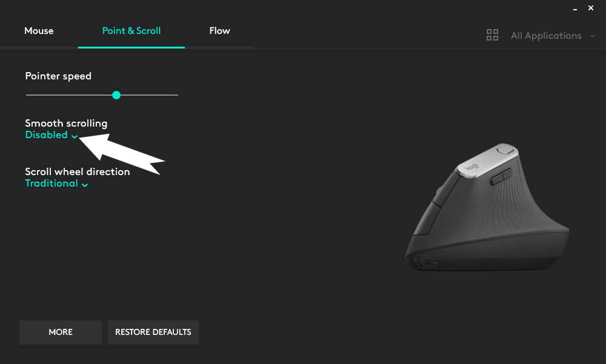The image size is (606, 364).
Task: Switch to the Flow tab
Action: tap(219, 31)
